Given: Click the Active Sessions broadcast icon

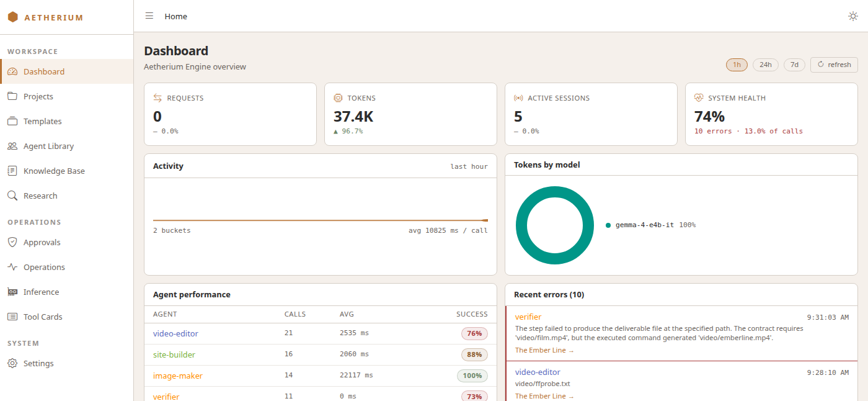Looking at the screenshot, I should click(x=518, y=98).
